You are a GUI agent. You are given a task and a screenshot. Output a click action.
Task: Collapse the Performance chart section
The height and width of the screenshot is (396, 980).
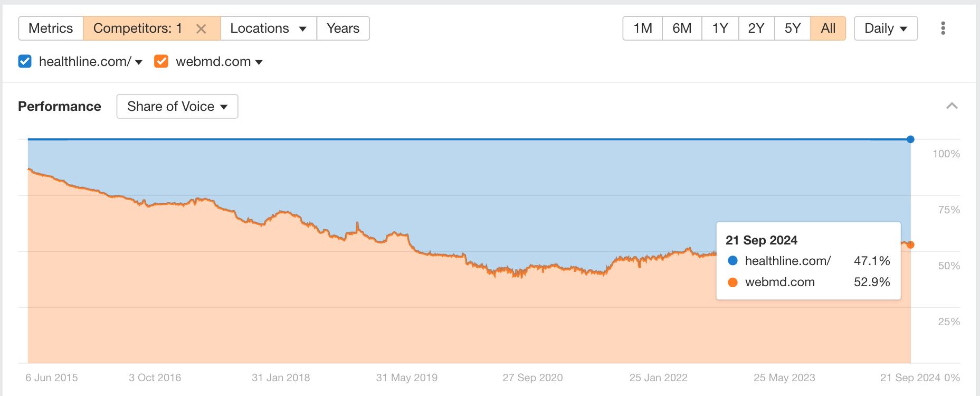tap(952, 106)
